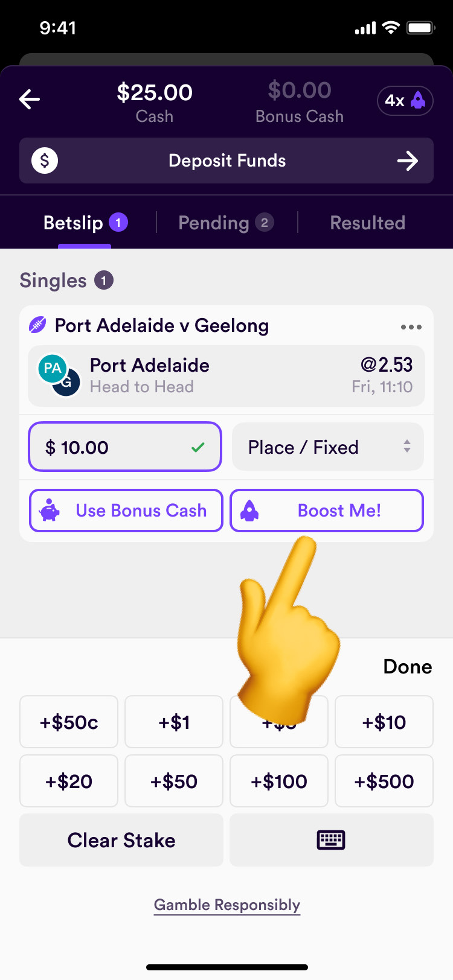The width and height of the screenshot is (453, 980).
Task: Toggle the Boost Me! option
Action: coord(327,511)
